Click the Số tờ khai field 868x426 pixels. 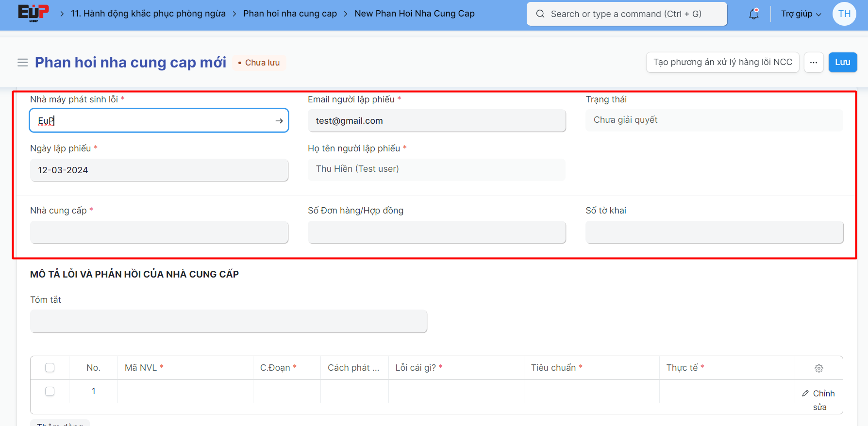point(714,232)
